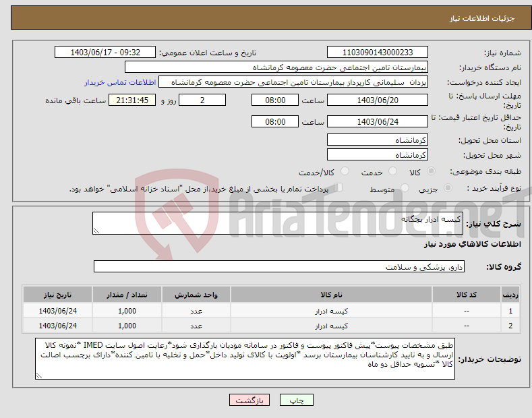Viewport: 532px width, 418px height.
Task: Click the delivery province field کرمانشاه
Action: click(x=378, y=140)
